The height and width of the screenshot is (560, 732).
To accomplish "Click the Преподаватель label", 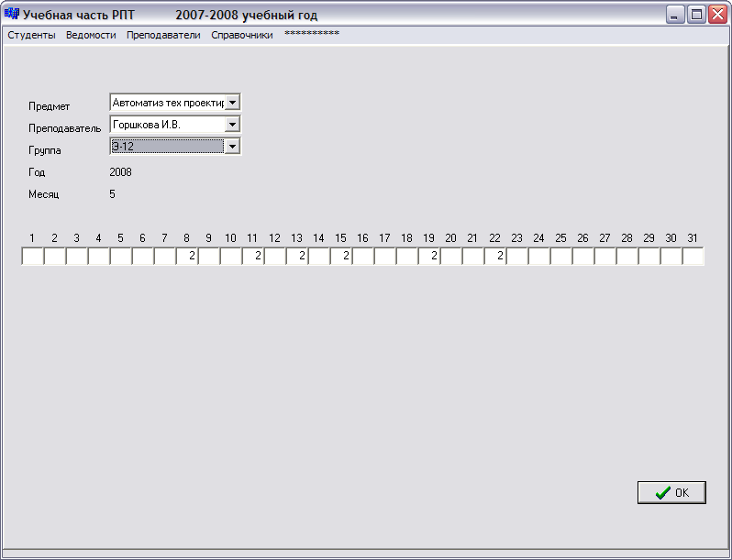I will (x=64, y=128).
